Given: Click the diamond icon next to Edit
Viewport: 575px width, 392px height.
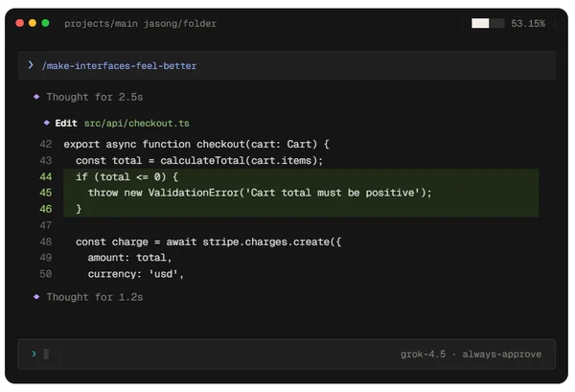Looking at the screenshot, I should coord(47,123).
